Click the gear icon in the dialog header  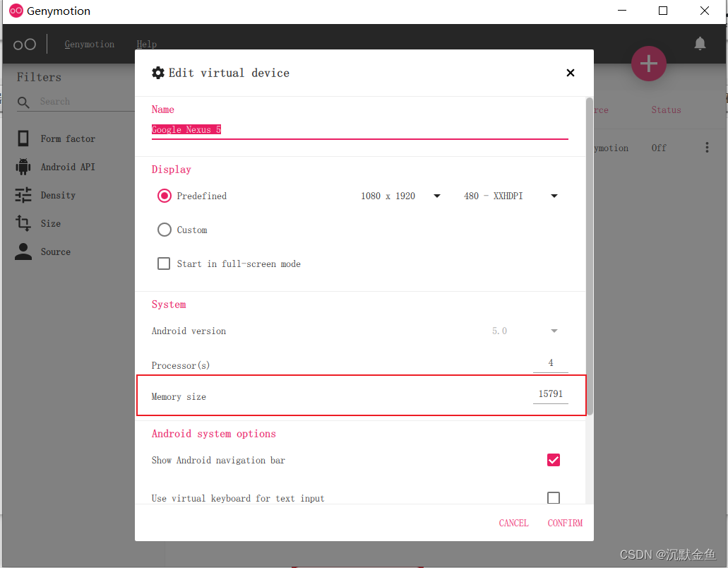tap(158, 73)
